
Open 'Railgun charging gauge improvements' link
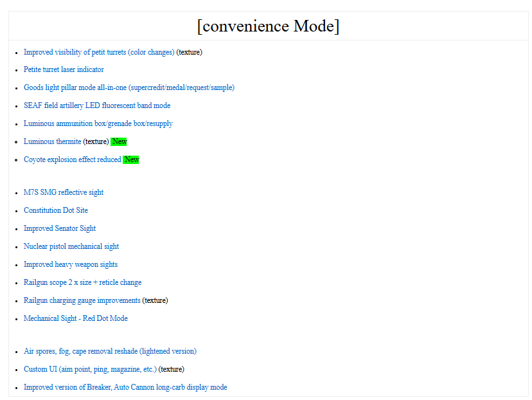click(x=82, y=300)
